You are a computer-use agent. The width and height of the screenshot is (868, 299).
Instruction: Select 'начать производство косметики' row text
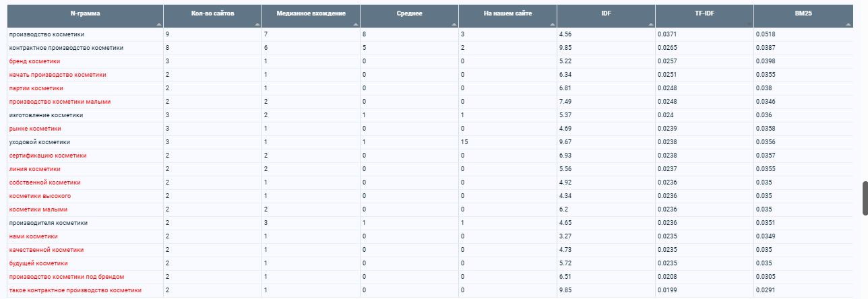coord(57,75)
